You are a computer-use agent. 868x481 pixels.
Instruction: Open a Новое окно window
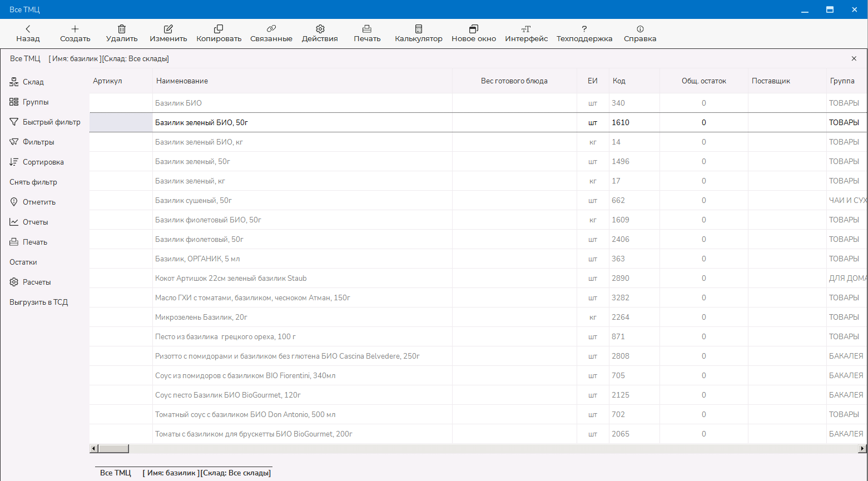point(474,33)
